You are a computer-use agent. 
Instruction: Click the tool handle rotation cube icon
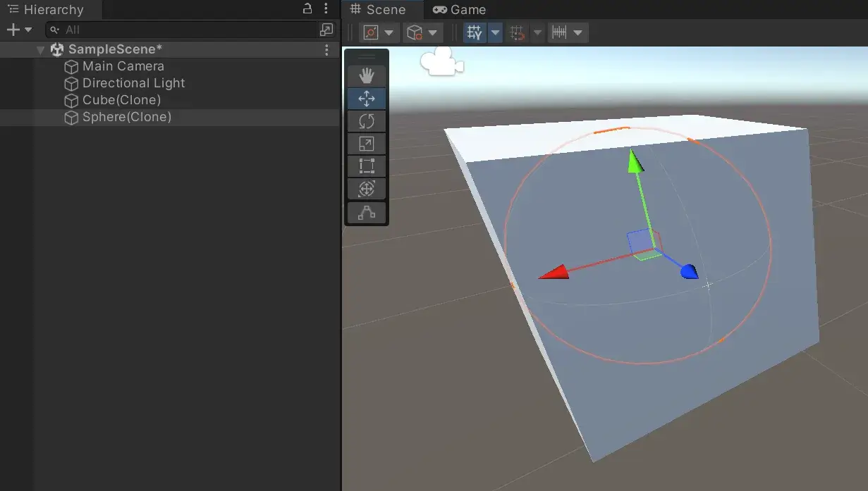pos(415,32)
